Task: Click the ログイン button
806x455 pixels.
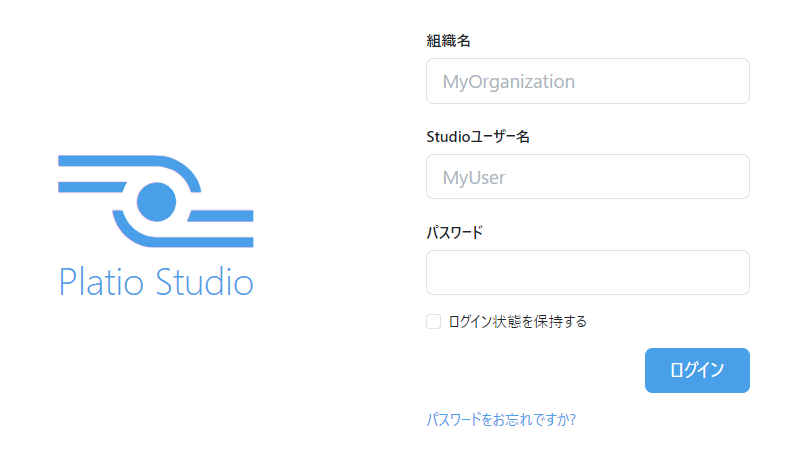Action: [697, 370]
